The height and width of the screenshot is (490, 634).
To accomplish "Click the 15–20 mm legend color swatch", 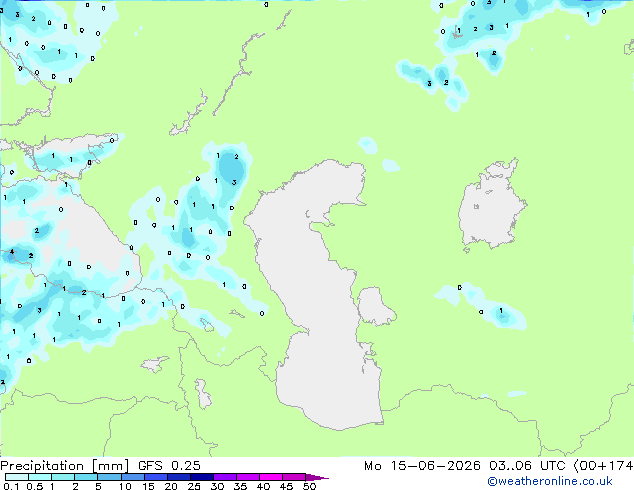I will (155, 477).
